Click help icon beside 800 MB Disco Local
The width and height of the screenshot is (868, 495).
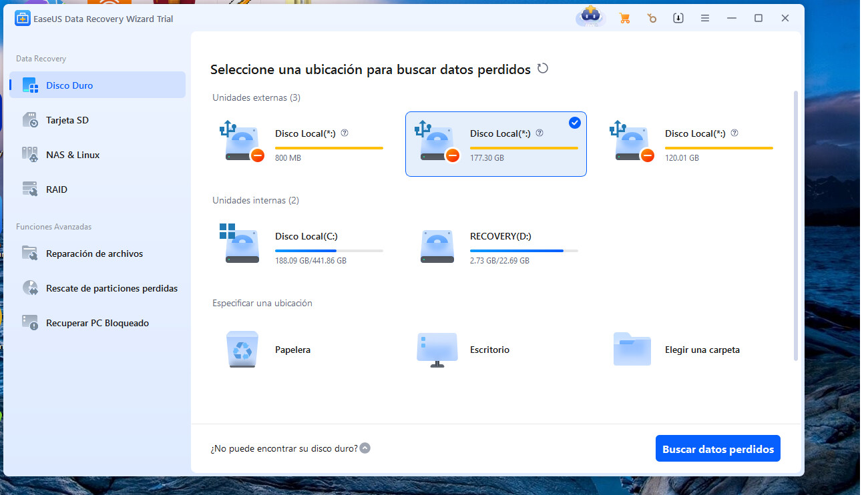tap(345, 133)
